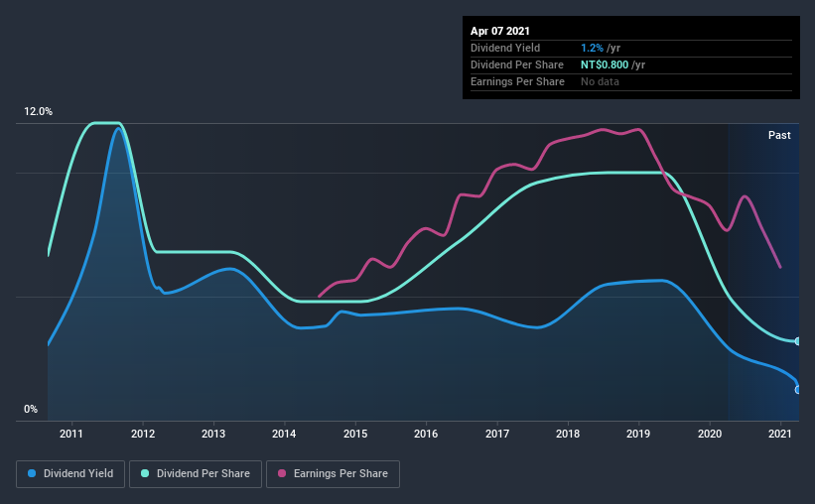Click the teal Dividend Per Share legend dot
This screenshot has width=815, height=504.
(x=145, y=473)
